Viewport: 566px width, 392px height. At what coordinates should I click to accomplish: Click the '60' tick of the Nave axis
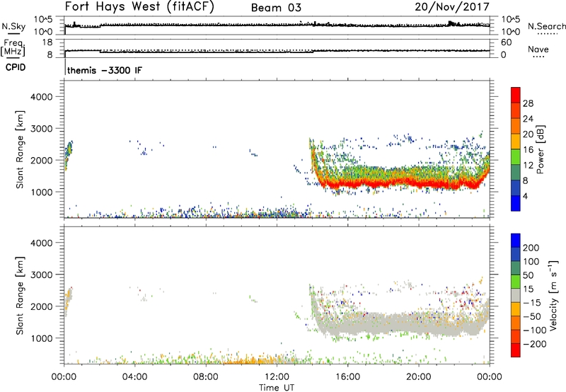point(506,42)
